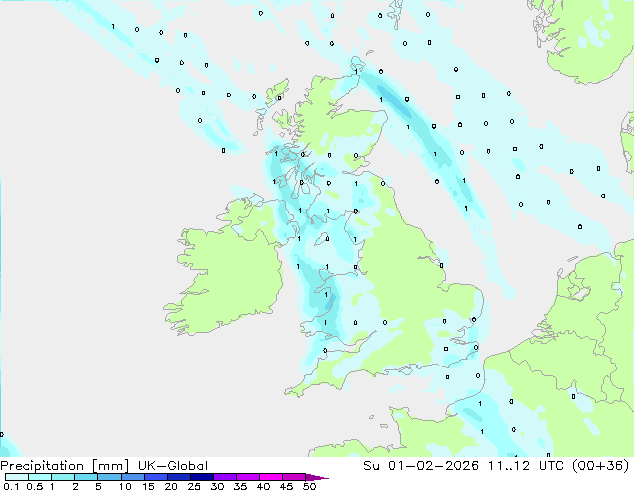
Task: Click the Isle of Man on the map
Action: tap(322, 239)
